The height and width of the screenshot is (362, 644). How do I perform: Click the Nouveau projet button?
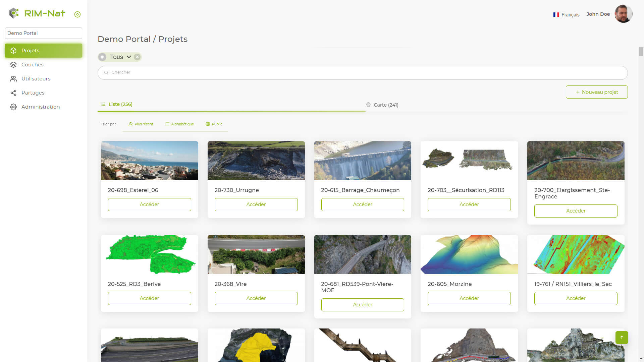596,92
